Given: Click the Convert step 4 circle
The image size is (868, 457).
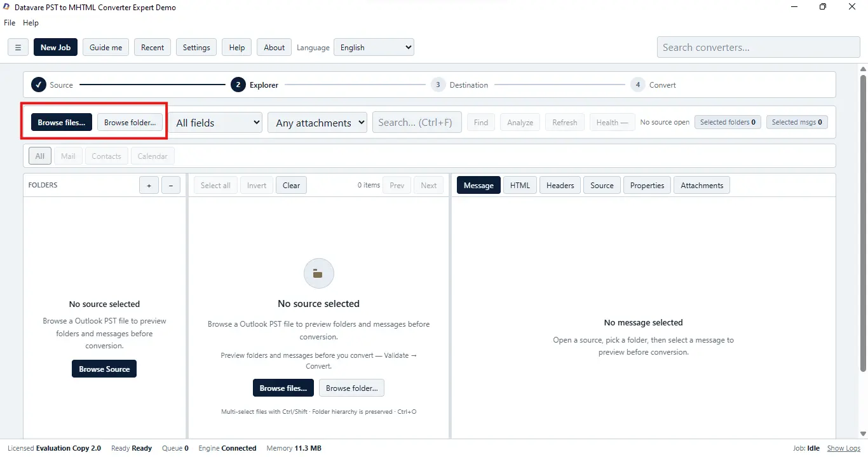Looking at the screenshot, I should (637, 85).
